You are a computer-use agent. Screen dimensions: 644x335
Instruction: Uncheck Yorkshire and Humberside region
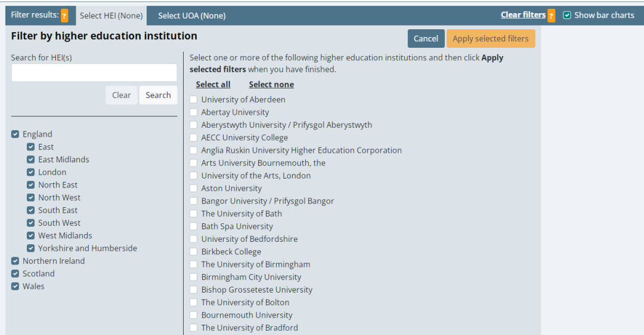coord(31,248)
